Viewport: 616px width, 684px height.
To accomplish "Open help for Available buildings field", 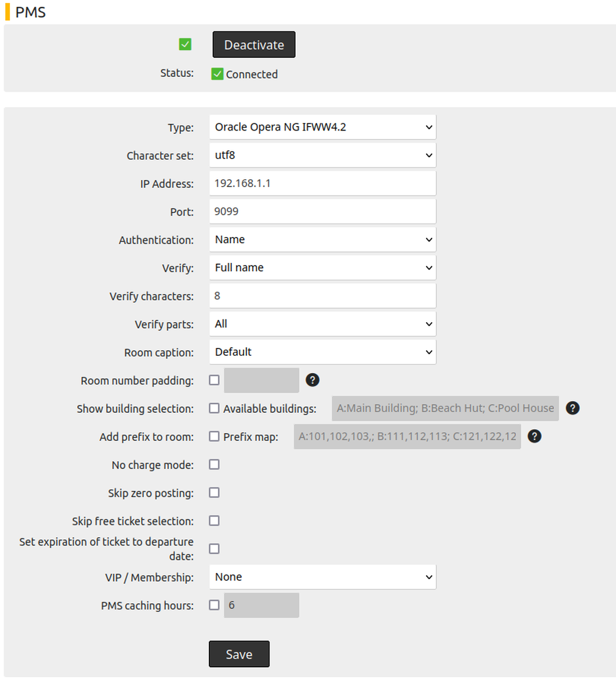I will tap(572, 408).
